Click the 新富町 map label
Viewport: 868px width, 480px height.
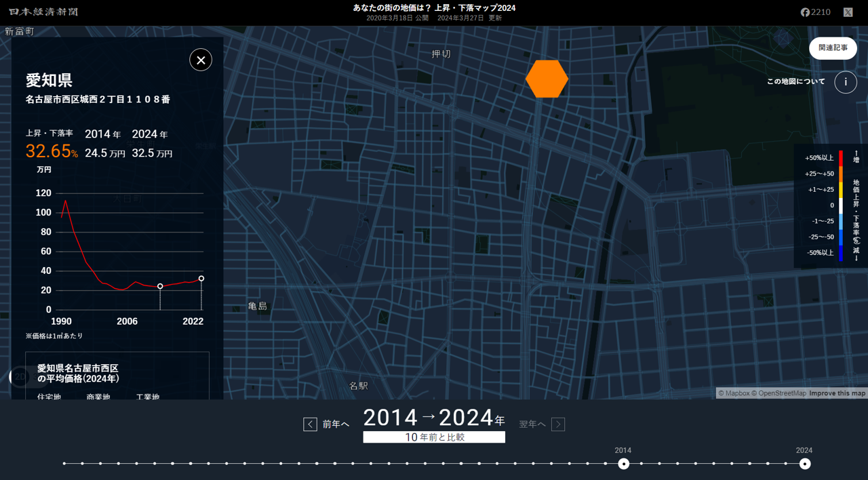coord(19,31)
